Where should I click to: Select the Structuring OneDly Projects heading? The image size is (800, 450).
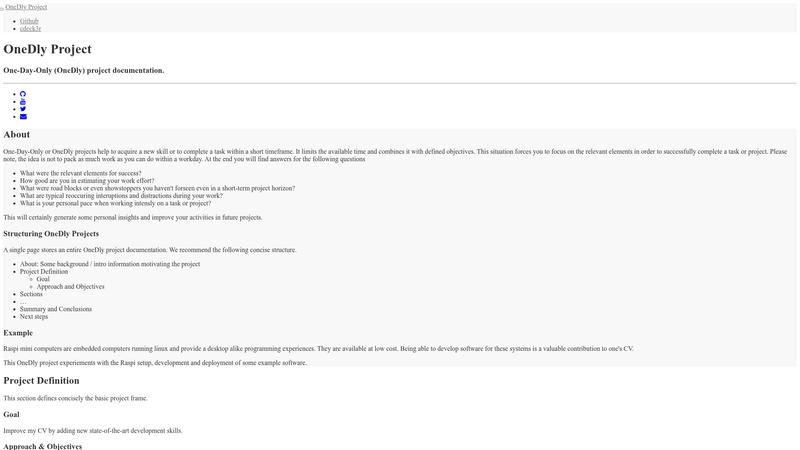[51, 234]
